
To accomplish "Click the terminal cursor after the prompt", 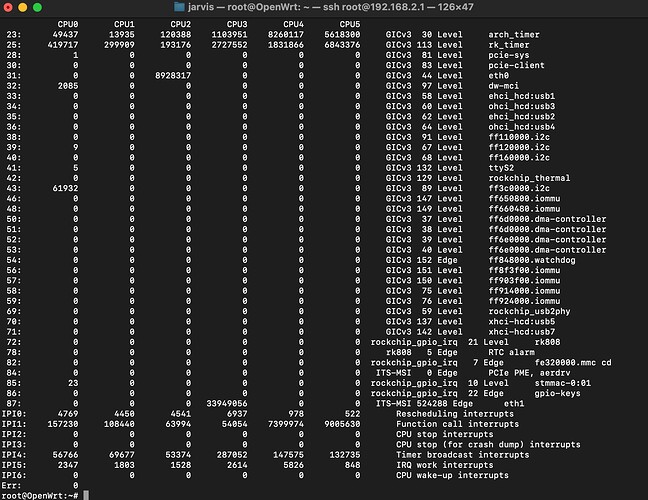I will [86, 495].
